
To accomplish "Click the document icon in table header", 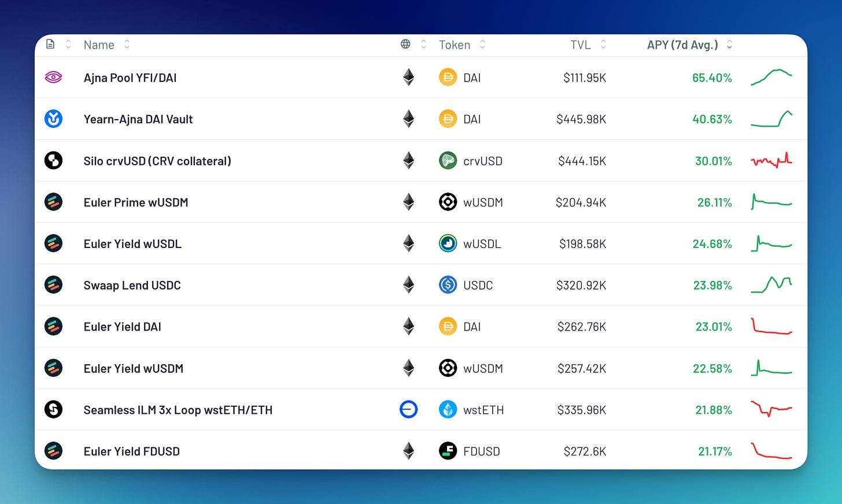I will tap(50, 44).
